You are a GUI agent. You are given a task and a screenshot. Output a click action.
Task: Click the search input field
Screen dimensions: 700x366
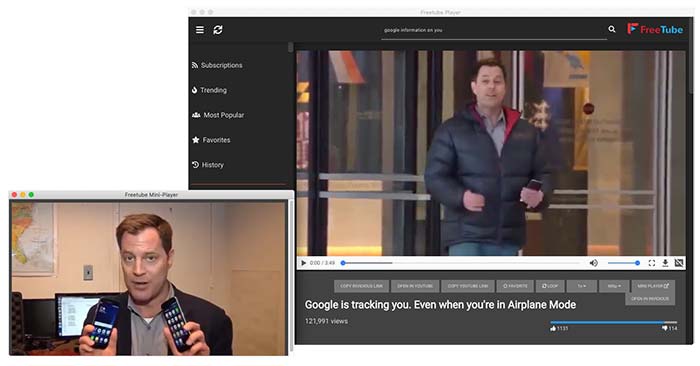click(494, 30)
